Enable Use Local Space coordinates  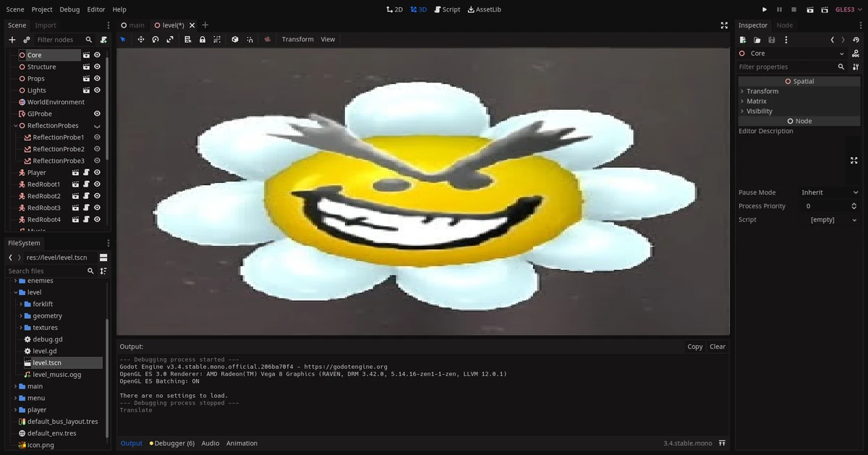234,39
